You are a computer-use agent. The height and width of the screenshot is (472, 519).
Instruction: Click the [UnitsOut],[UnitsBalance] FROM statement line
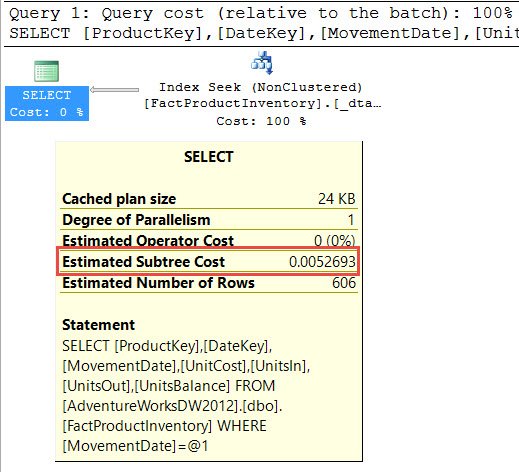click(x=169, y=386)
